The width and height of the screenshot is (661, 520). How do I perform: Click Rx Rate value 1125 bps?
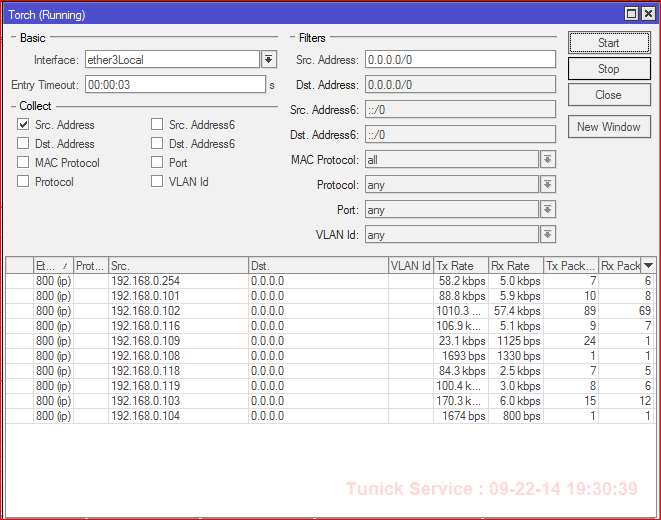(x=519, y=341)
